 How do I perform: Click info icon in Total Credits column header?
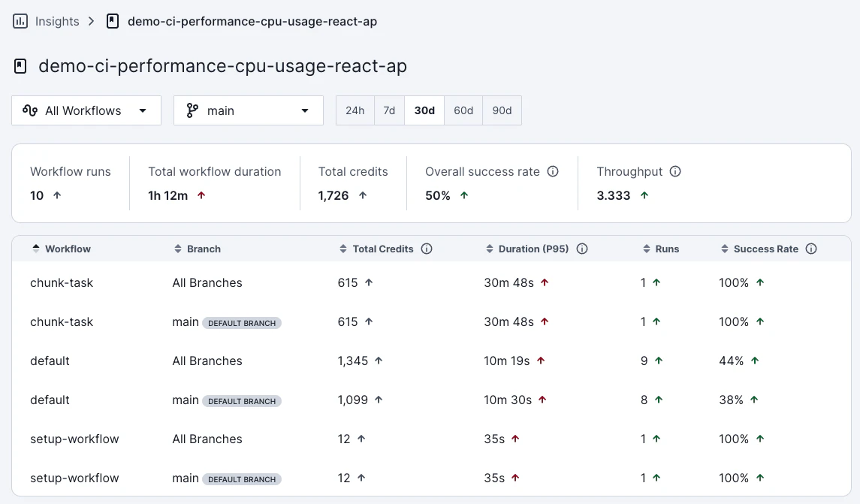[x=427, y=249]
